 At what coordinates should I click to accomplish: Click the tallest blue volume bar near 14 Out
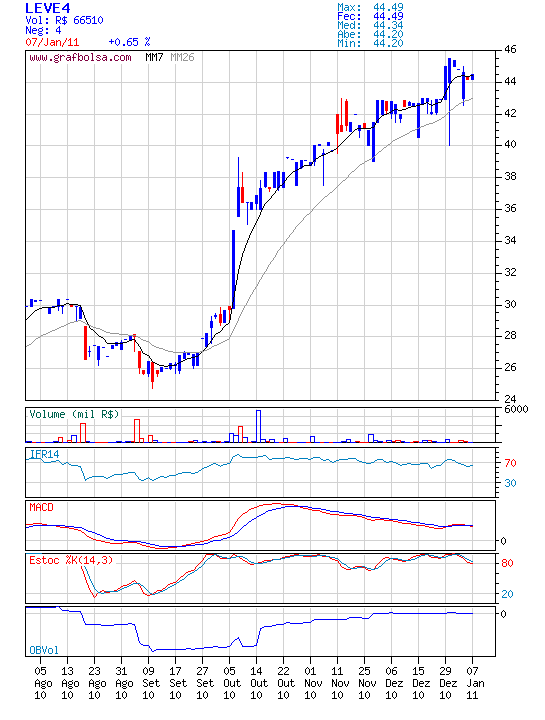pos(258,426)
